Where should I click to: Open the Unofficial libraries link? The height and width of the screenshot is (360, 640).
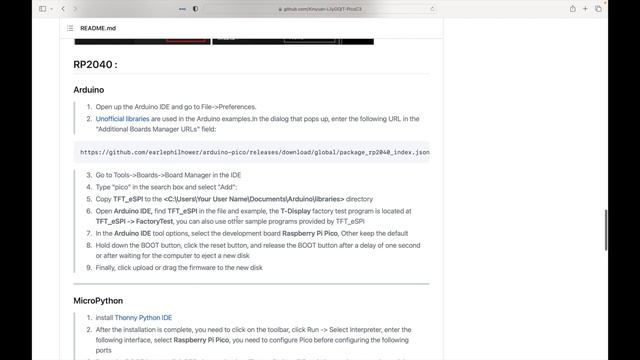(x=122, y=119)
